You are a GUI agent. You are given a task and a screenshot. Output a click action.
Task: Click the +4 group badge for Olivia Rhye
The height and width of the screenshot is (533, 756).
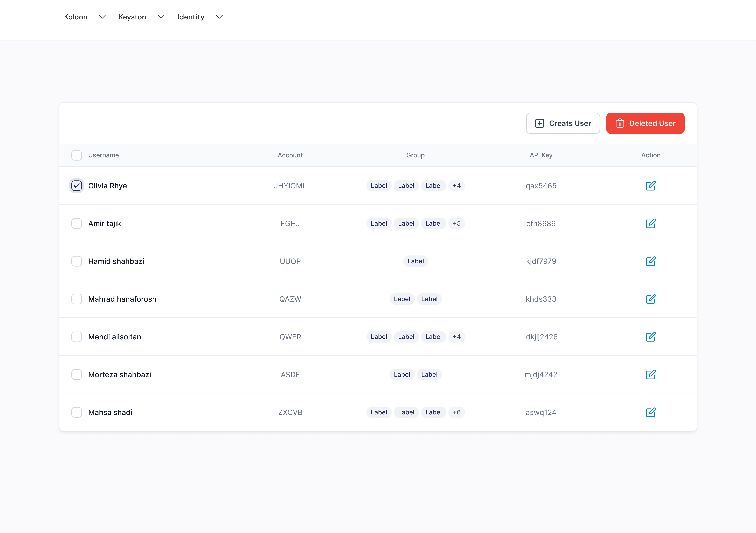tap(456, 186)
